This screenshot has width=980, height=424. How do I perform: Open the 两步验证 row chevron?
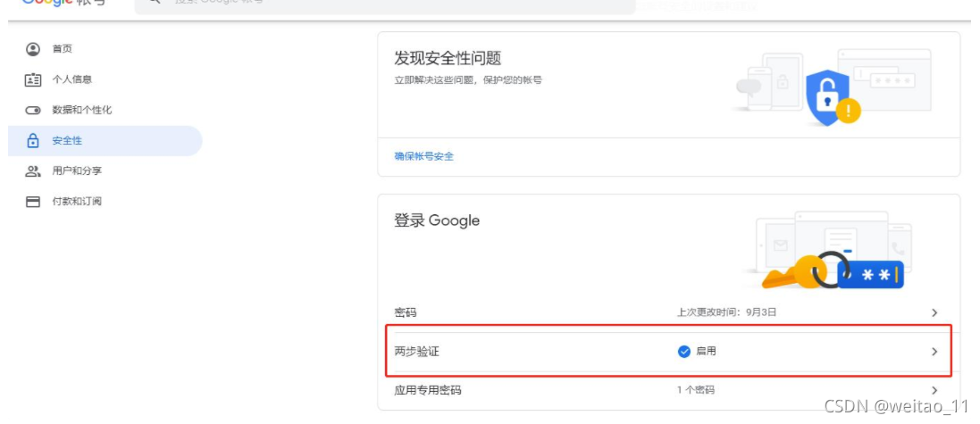click(x=934, y=352)
